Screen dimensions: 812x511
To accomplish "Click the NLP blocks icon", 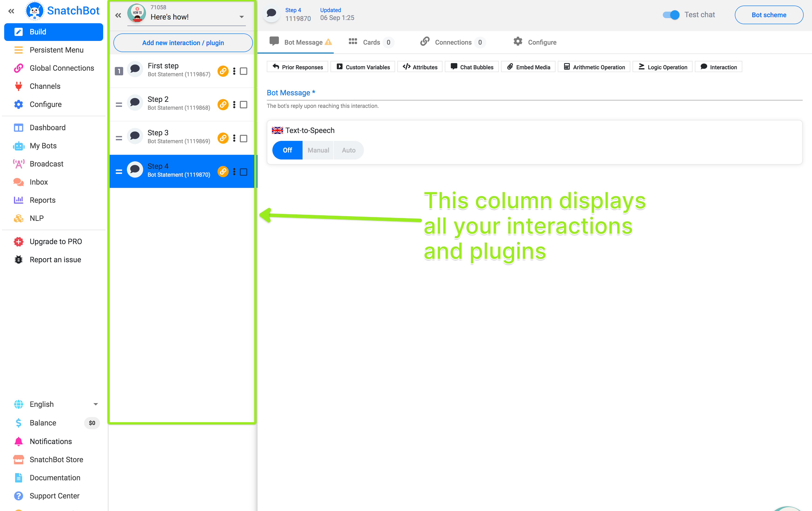I will click(19, 218).
